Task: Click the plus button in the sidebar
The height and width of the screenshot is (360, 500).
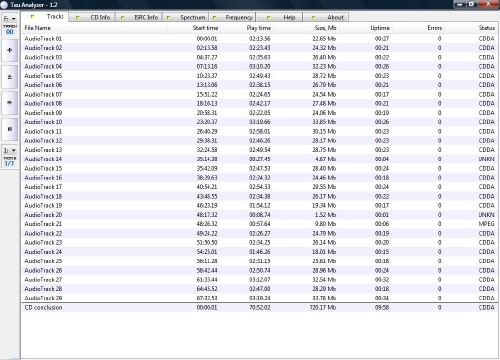Action: [10, 51]
